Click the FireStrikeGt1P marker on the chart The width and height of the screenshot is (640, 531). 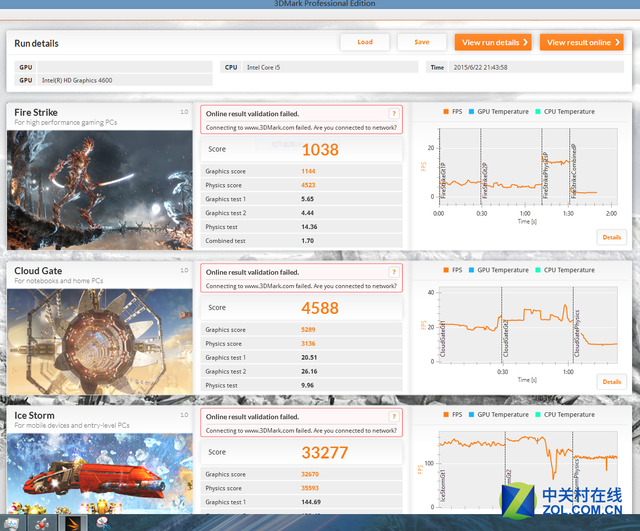tap(443, 180)
